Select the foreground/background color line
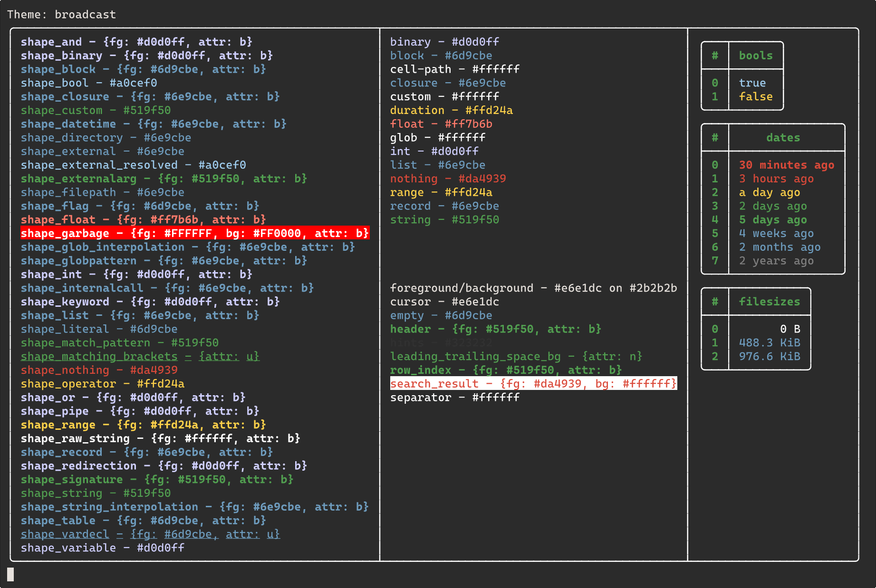Screen dimensions: 876x588 point(534,288)
